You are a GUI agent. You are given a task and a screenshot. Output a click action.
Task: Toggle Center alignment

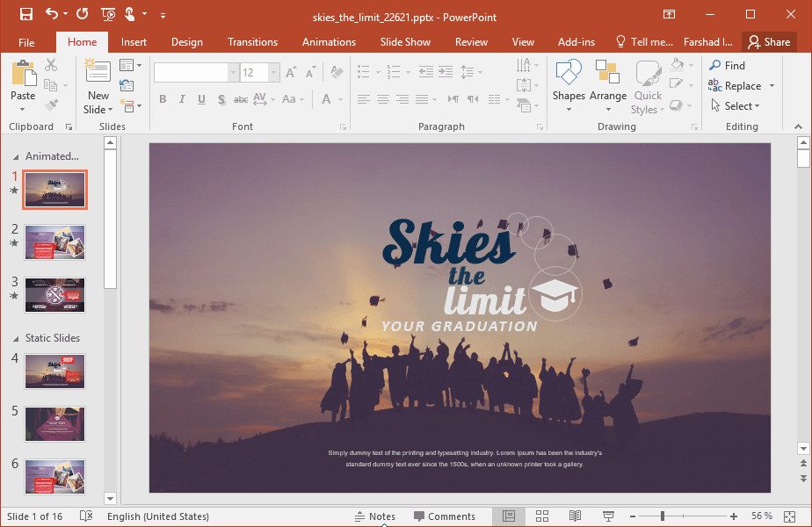[383, 99]
